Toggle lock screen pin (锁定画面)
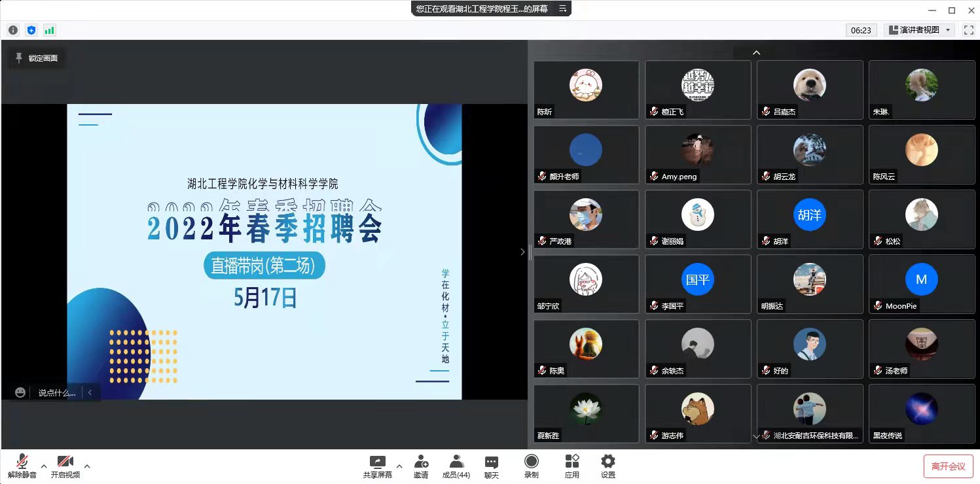 37,58
